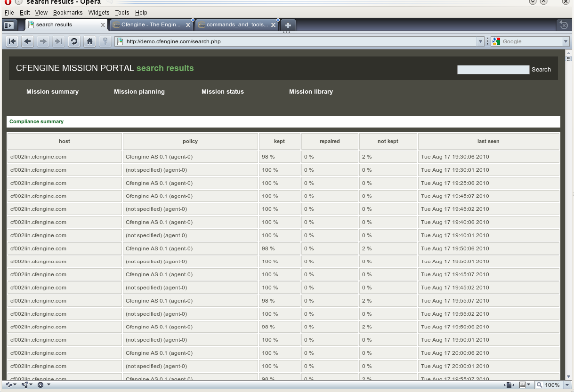Open the closed tabs trash icon
This screenshot has height=392, width=574.
coord(563,25)
